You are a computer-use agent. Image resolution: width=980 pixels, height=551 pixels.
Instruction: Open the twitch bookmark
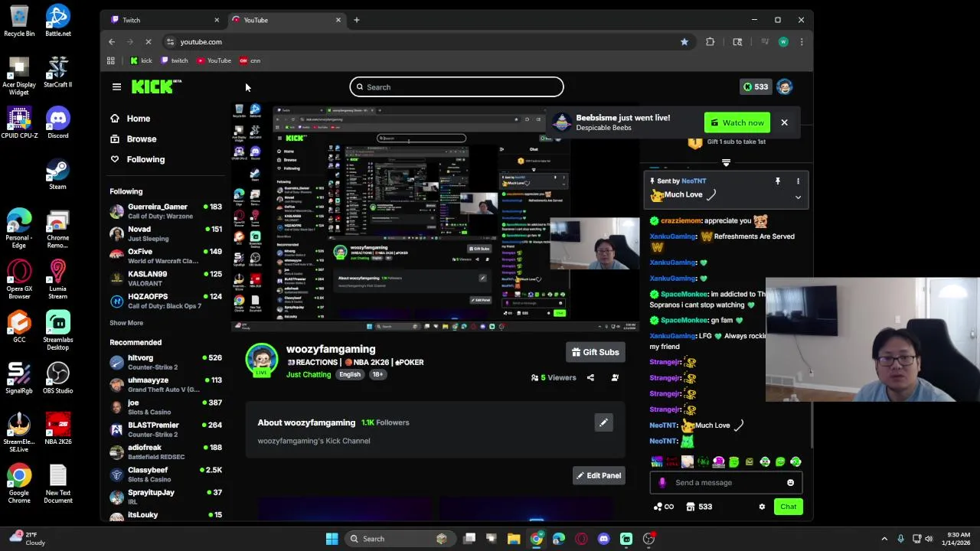coord(175,60)
